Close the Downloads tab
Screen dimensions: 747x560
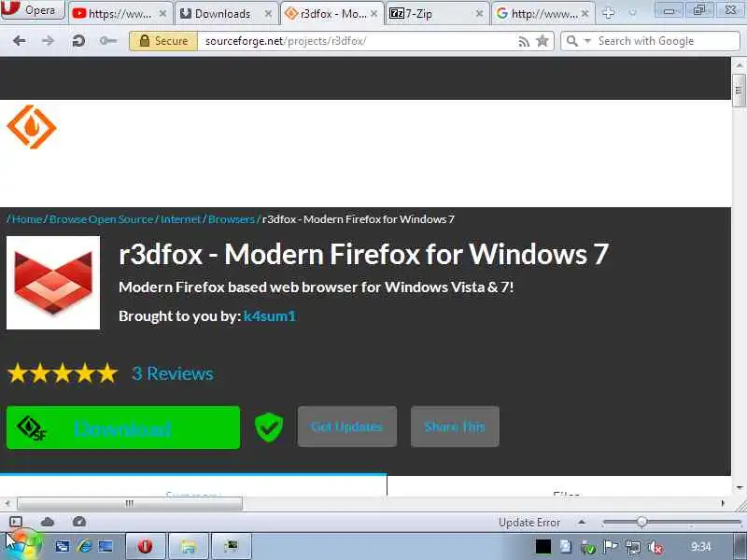(268, 14)
